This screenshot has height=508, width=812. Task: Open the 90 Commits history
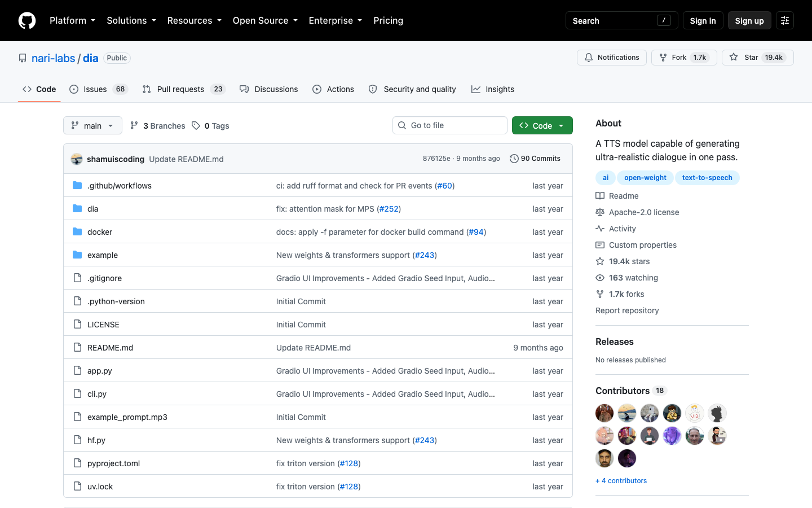tap(535, 159)
